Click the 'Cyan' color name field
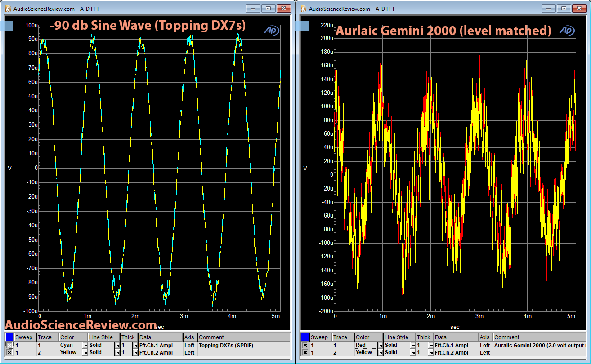The width and height of the screenshot is (591, 364). 70,345
